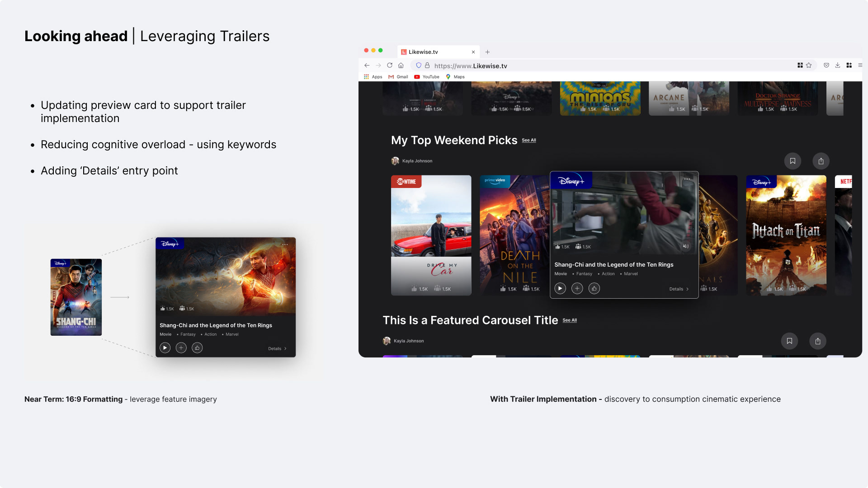The height and width of the screenshot is (488, 868).
Task: Click the browser back arrow
Action: (367, 66)
